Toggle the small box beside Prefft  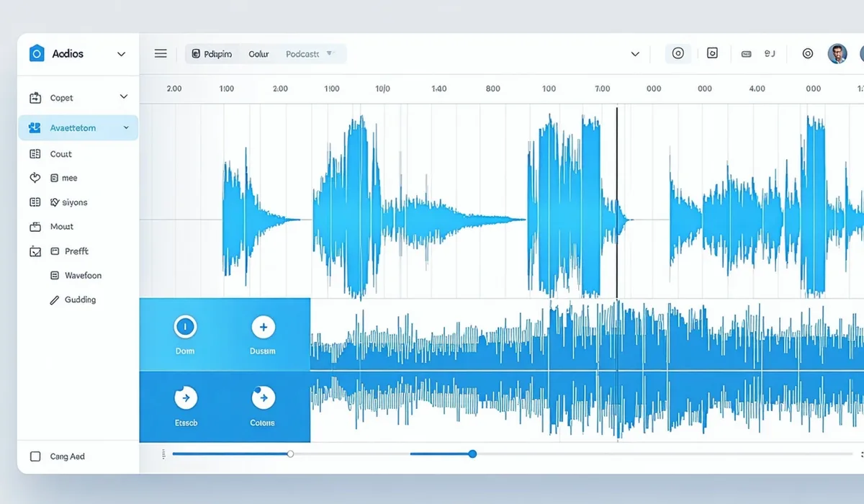tap(55, 251)
